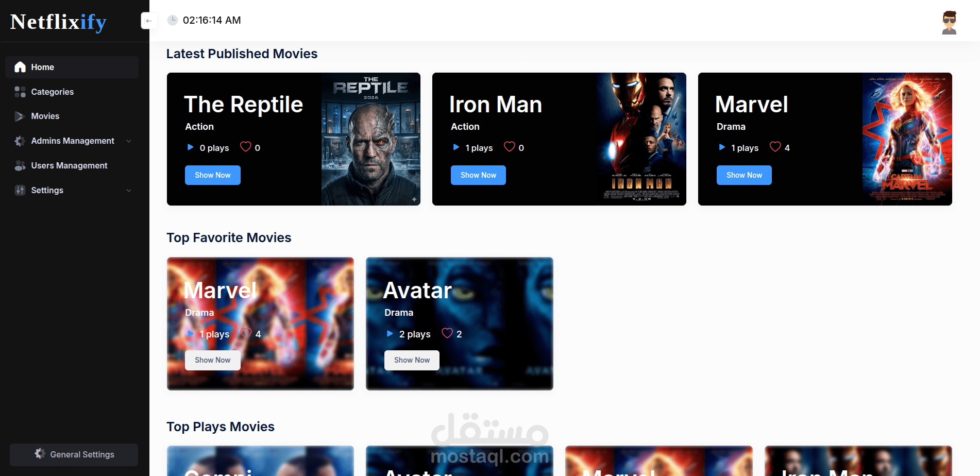Open Users Management page

[x=72, y=165]
